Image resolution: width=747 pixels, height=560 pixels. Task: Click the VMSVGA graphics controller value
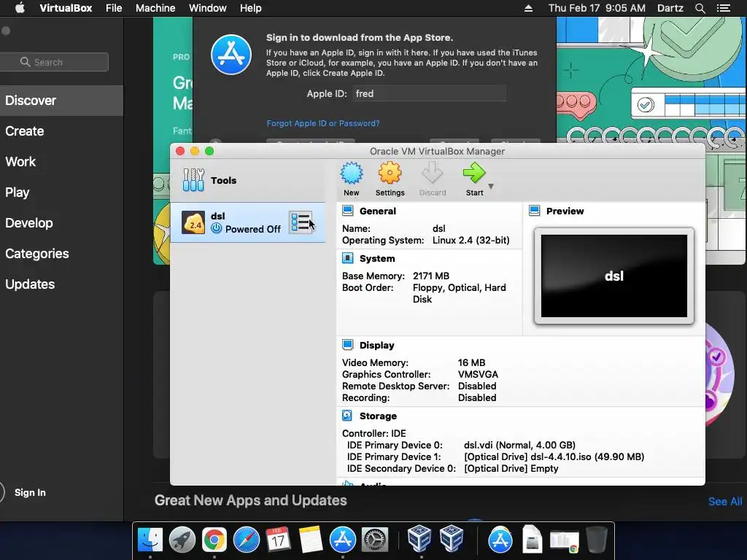point(478,375)
